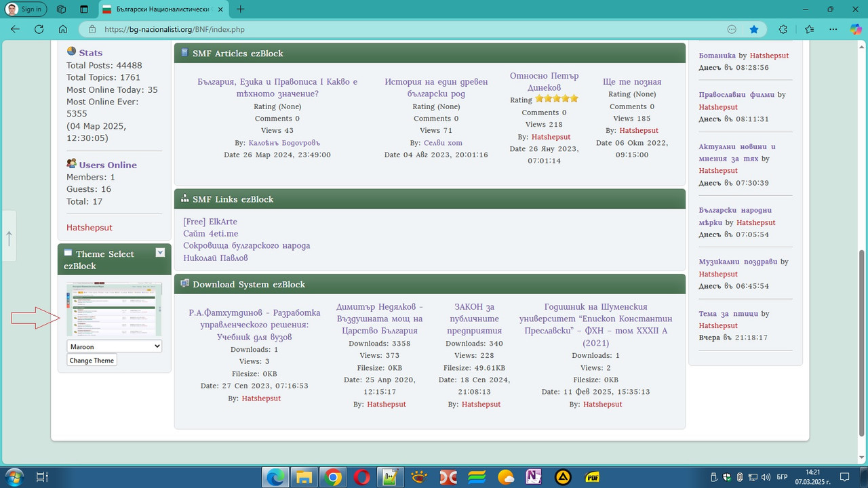Image resolution: width=868 pixels, height=488 pixels.
Task: Close the current browser tab
Action: point(220,9)
